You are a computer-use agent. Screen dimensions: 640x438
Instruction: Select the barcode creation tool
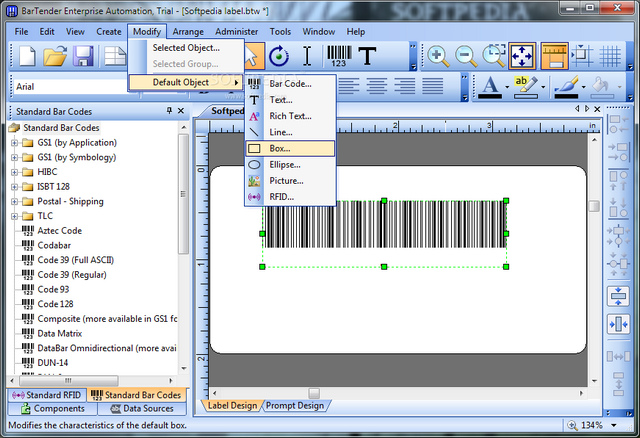click(x=339, y=56)
